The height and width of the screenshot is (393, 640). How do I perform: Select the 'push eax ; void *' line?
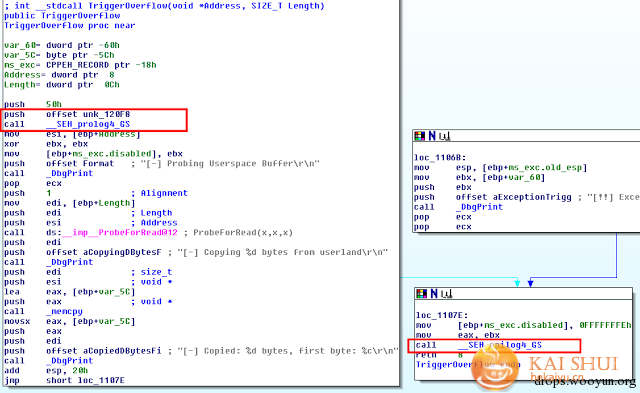pyautogui.click(x=88, y=301)
